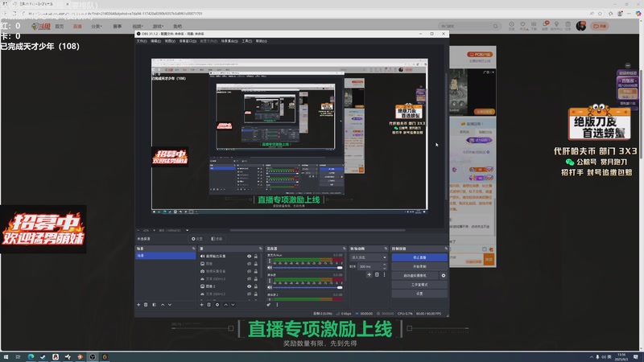Open virtual camera settings gear icon
Viewport: 644px width, 362px height.
point(444,275)
